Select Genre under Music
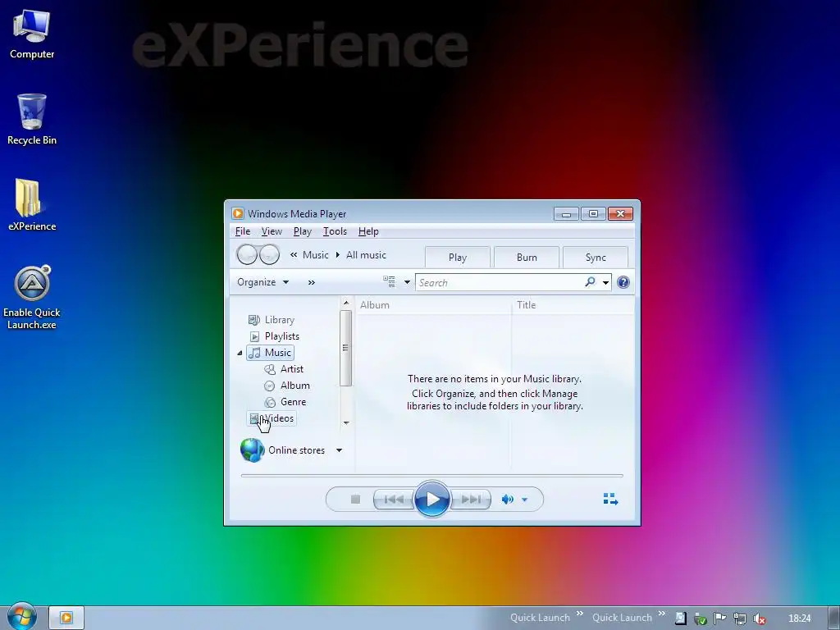This screenshot has height=630, width=840. tap(285, 402)
